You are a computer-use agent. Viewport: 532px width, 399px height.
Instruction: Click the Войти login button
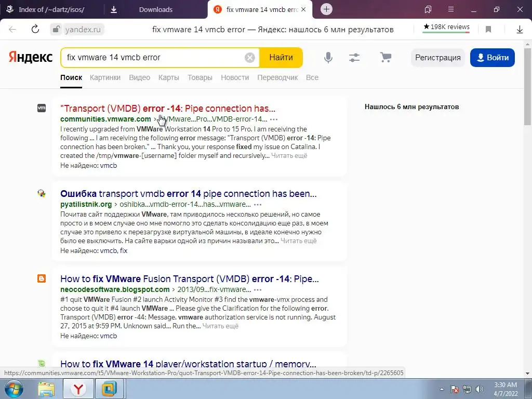(x=493, y=58)
